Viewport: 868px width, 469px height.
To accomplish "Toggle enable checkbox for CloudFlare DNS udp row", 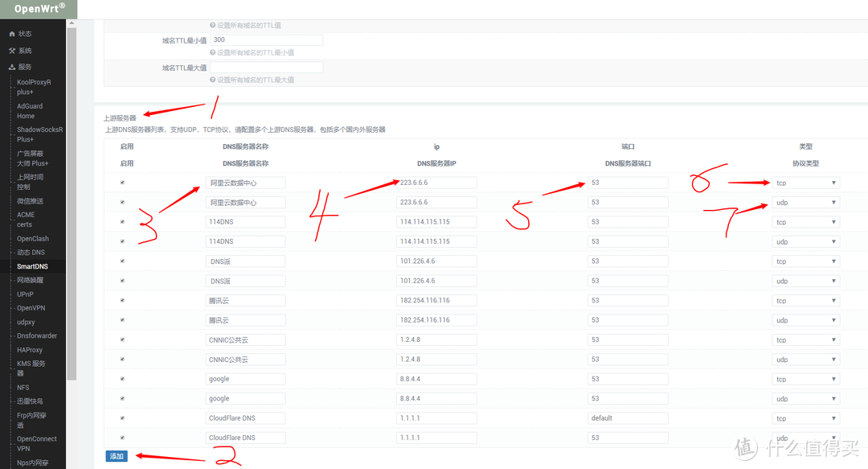I will 122,438.
